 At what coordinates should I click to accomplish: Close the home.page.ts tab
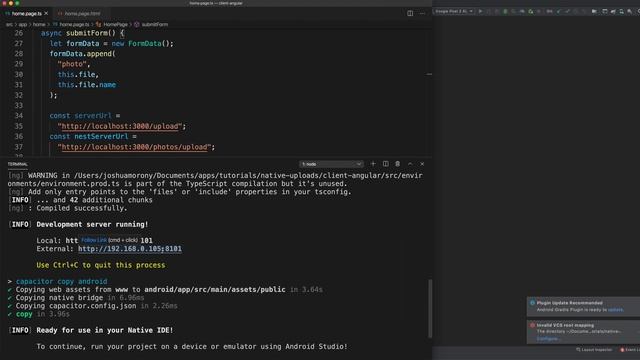[46, 13]
